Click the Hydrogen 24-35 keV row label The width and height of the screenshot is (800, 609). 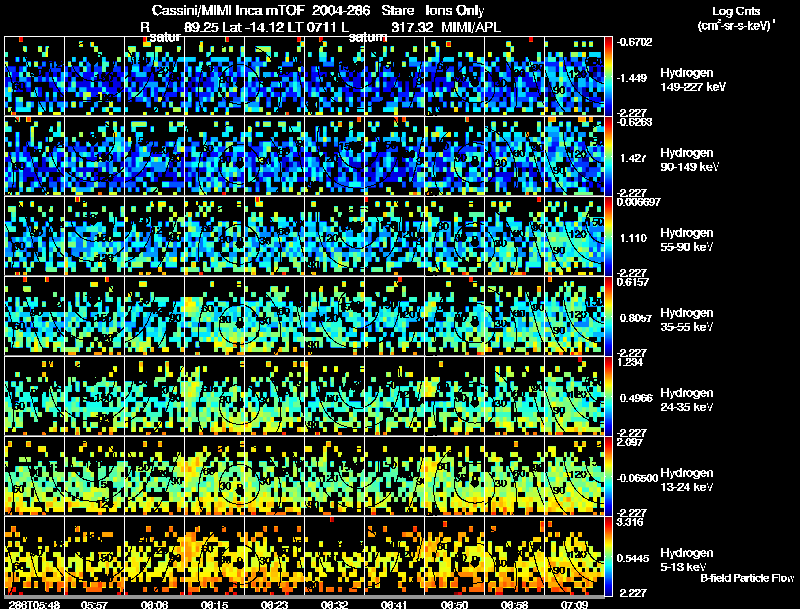tap(687, 400)
